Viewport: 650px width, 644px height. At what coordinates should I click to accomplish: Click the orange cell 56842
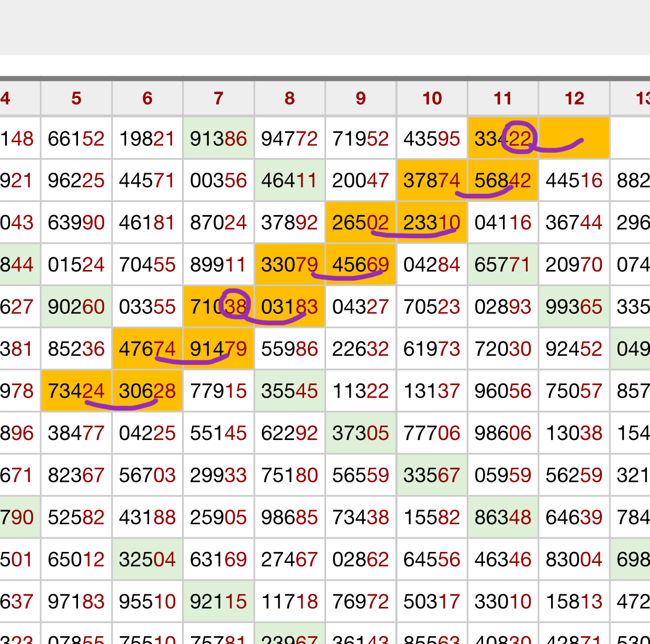pyautogui.click(x=502, y=180)
